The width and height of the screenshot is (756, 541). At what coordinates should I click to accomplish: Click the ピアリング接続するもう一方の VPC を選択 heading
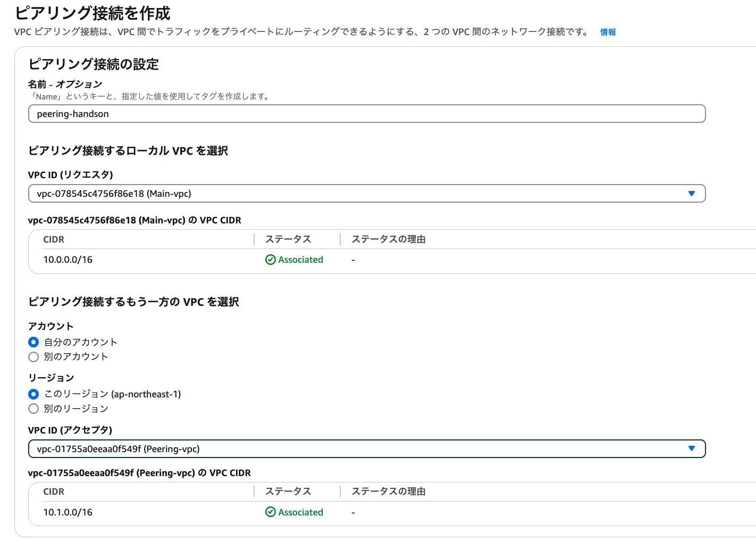[x=133, y=302]
